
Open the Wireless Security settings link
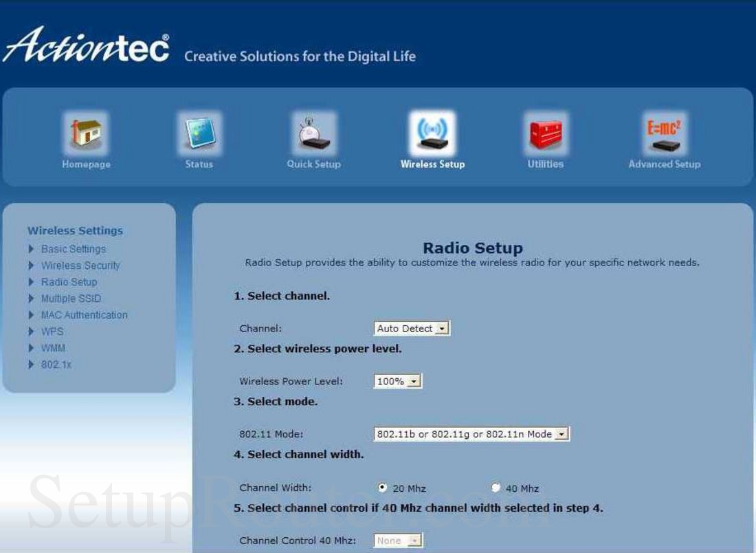coord(80,265)
